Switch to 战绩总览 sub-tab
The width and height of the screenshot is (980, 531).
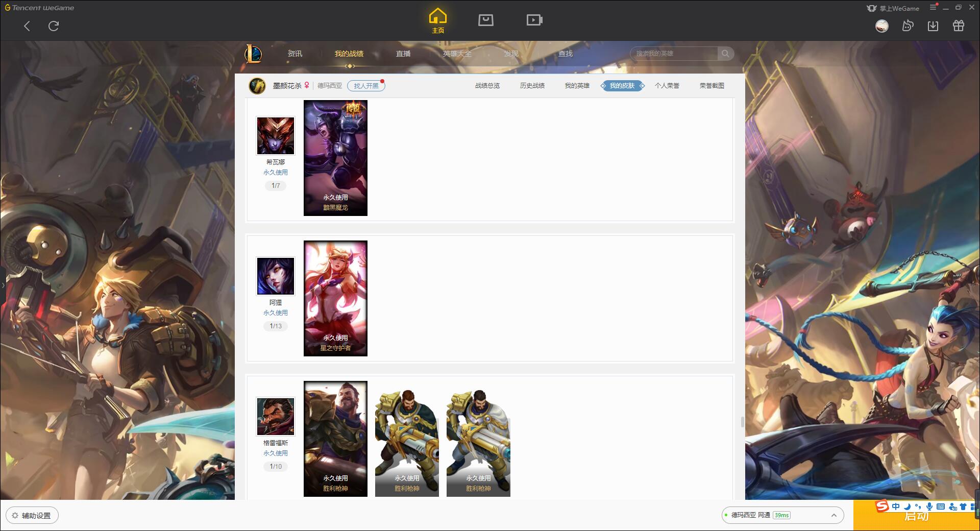(487, 86)
